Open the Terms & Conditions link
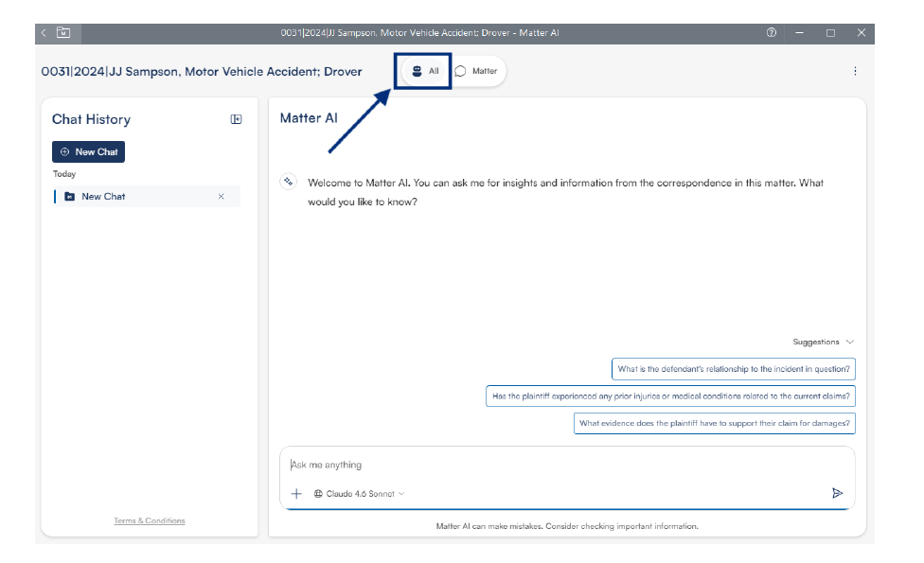 tap(150, 520)
